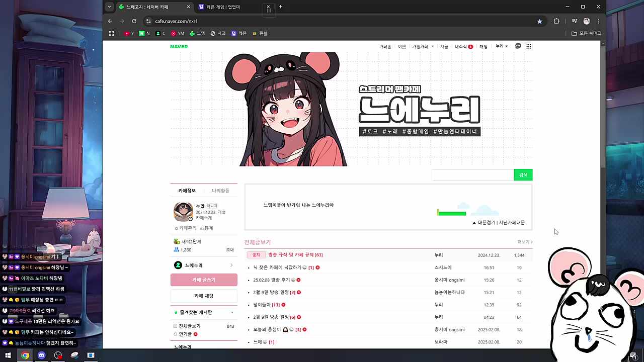This screenshot has width=644, height=362.
Task: Collapse the 즐겨찾는 게시판 section
Action: 232,313
